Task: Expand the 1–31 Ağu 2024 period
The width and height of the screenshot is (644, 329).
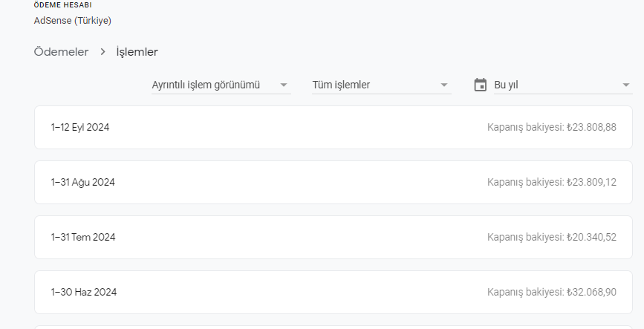Action: pos(333,183)
